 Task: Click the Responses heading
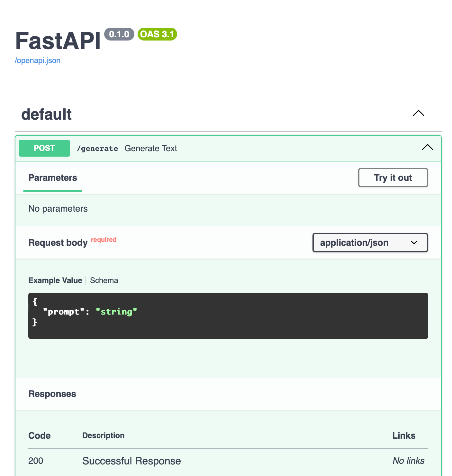click(x=52, y=394)
